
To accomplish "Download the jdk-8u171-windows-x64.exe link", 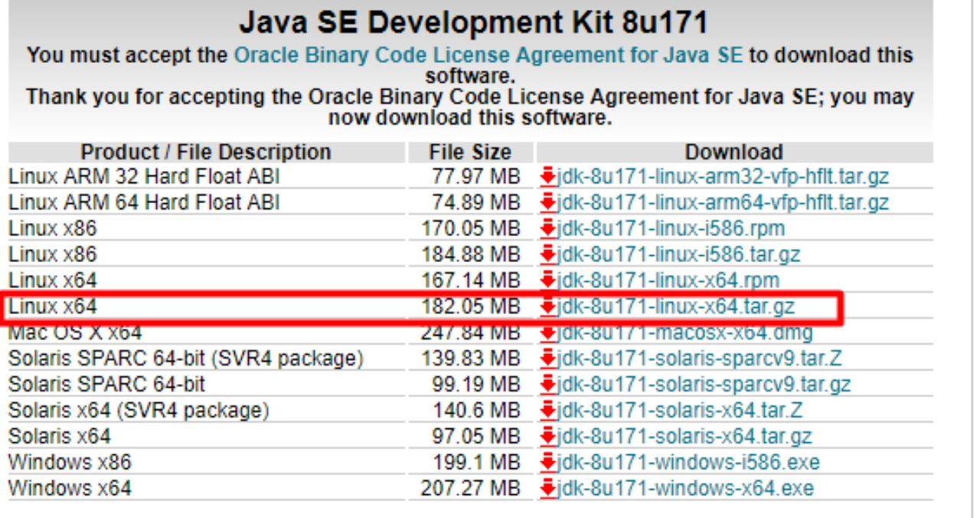I will tap(685, 488).
